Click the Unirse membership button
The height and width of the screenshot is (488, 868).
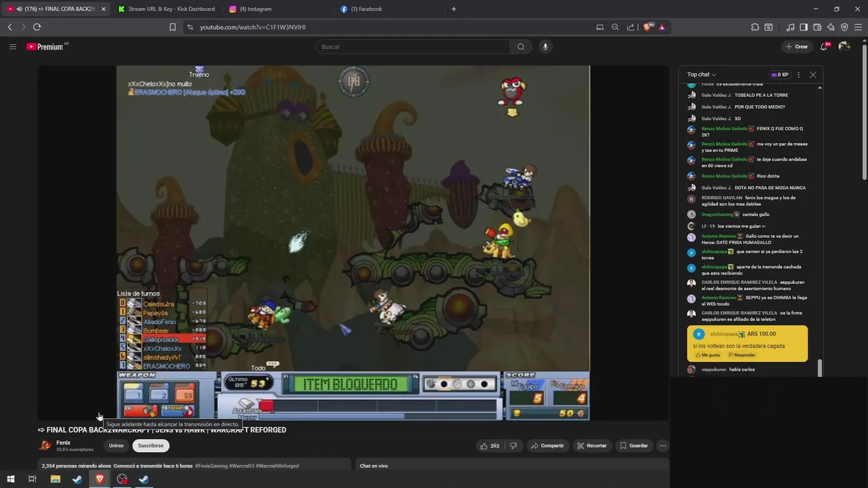tap(117, 445)
